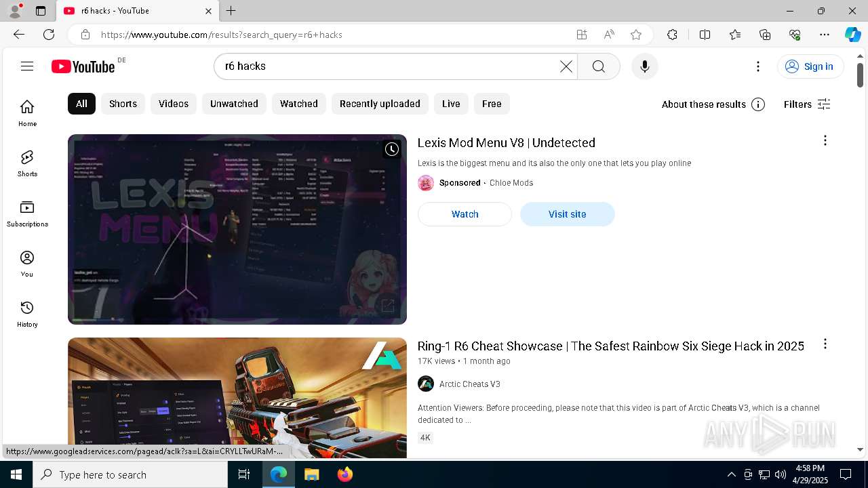This screenshot has height=488, width=868.
Task: Click the Visit site button
Action: [x=568, y=214]
